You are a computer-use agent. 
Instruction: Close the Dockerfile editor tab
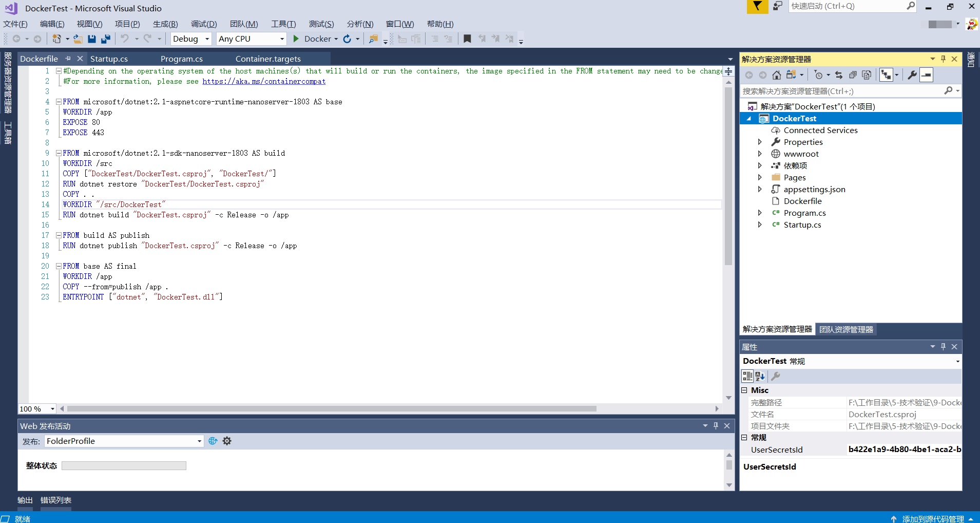(80, 59)
